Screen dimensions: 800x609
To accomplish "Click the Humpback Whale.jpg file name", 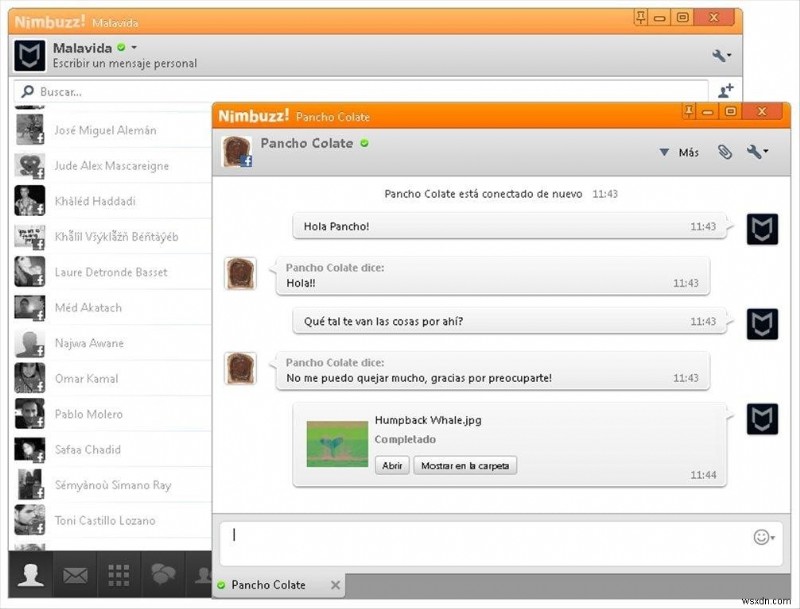I will [428, 420].
